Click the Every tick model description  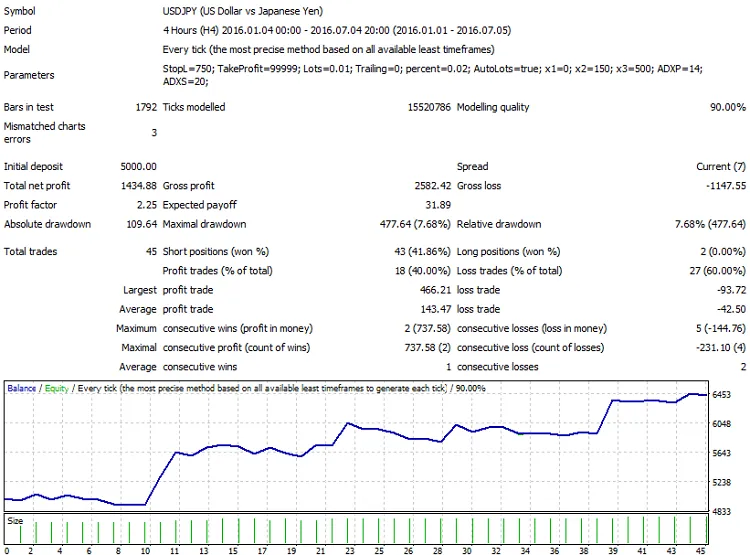327,49
